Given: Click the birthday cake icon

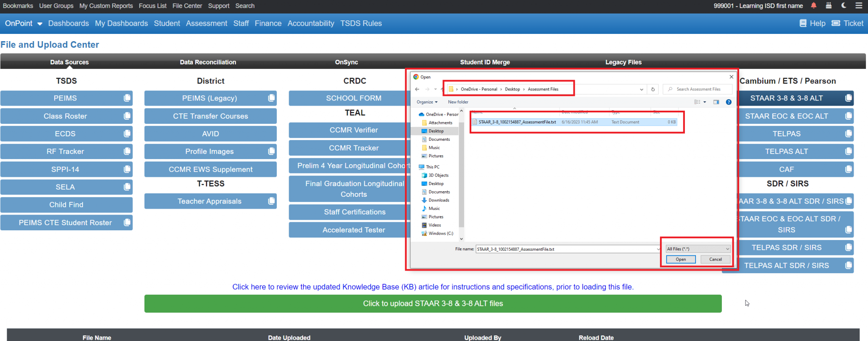Looking at the screenshot, I should (x=829, y=6).
